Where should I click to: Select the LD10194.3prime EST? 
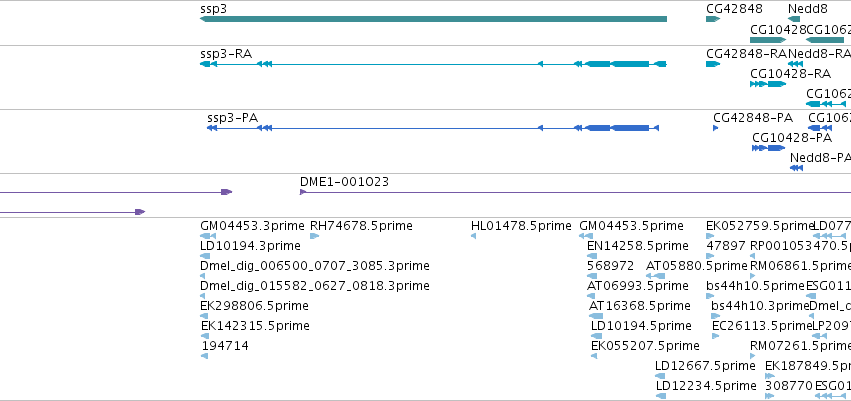click(x=205, y=256)
